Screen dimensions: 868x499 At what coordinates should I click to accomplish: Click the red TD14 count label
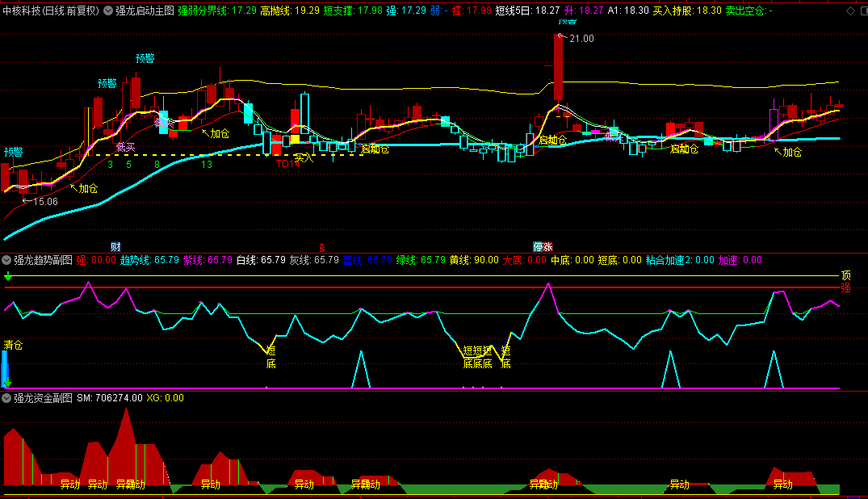288,163
